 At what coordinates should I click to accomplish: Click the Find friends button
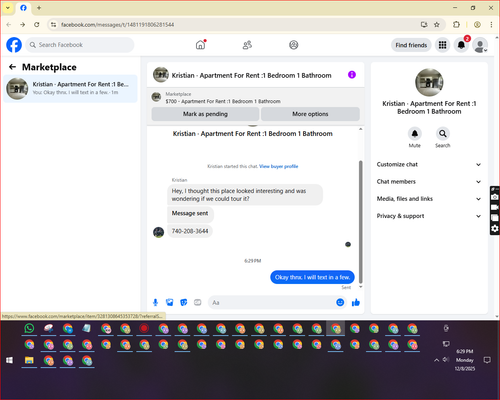point(411,45)
